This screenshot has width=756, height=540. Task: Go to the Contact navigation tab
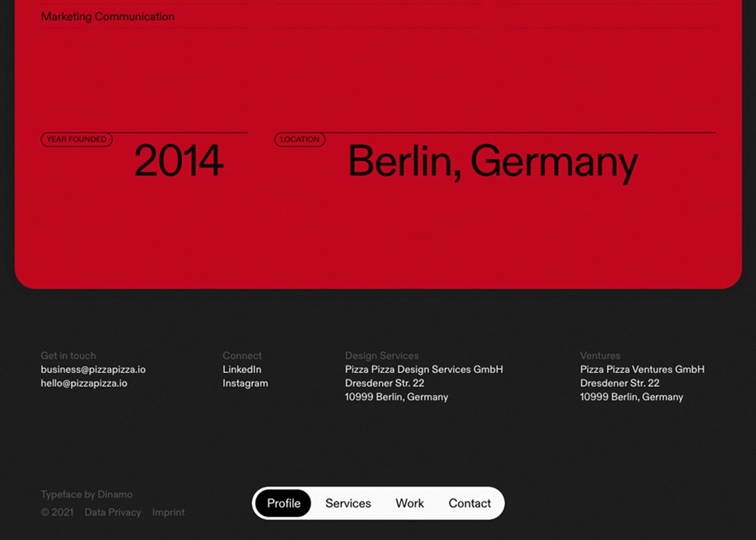point(469,503)
